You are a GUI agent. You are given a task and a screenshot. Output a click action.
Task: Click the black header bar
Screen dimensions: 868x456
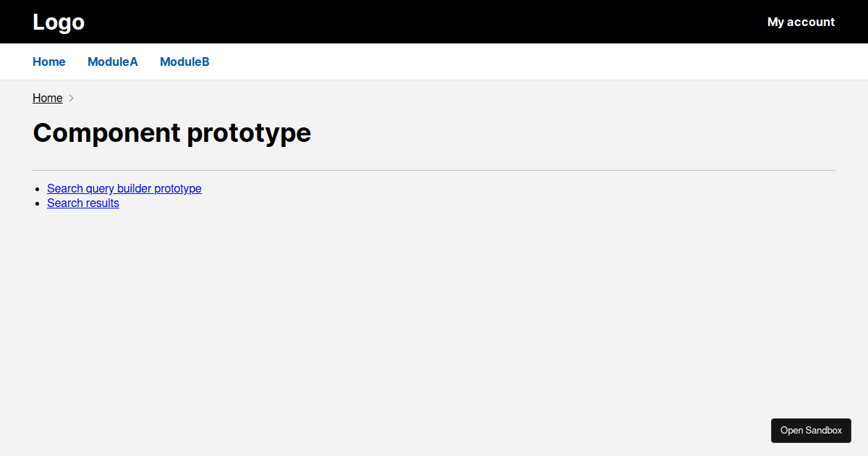click(434, 22)
